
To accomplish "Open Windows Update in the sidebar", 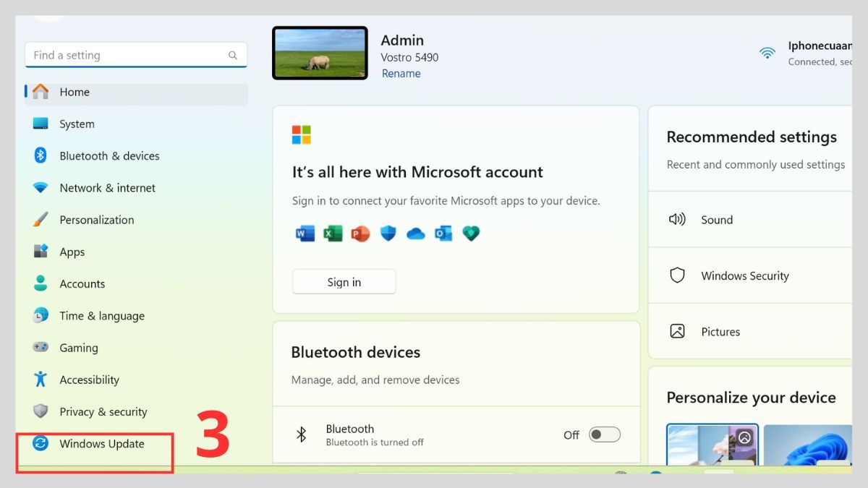I will (x=101, y=444).
